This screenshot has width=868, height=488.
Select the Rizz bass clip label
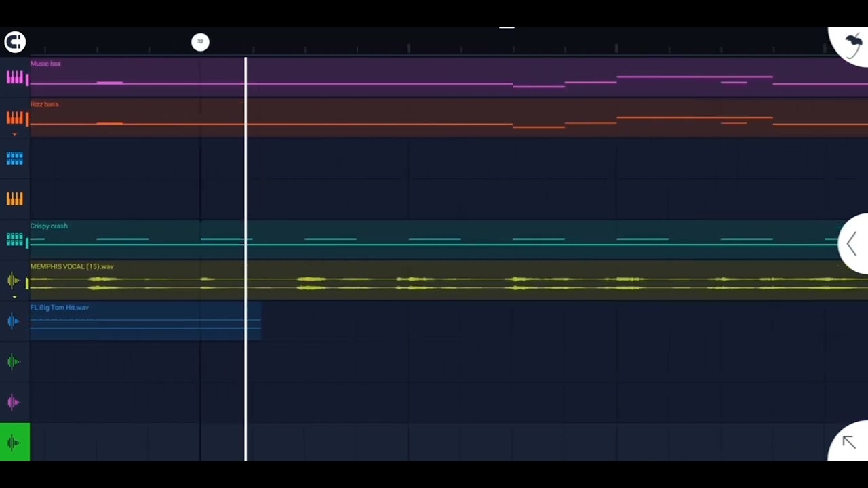(x=44, y=104)
